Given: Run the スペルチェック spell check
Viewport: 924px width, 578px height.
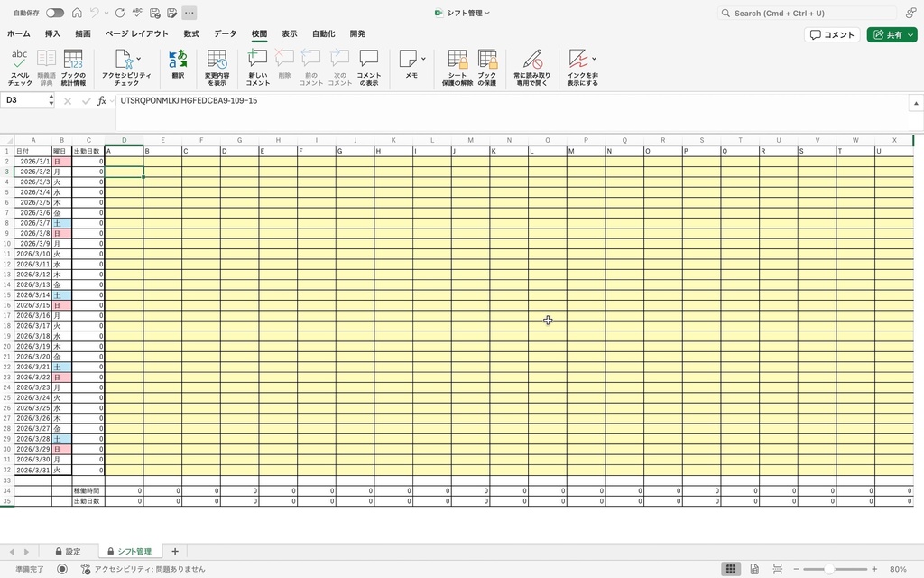Looking at the screenshot, I should click(x=20, y=67).
